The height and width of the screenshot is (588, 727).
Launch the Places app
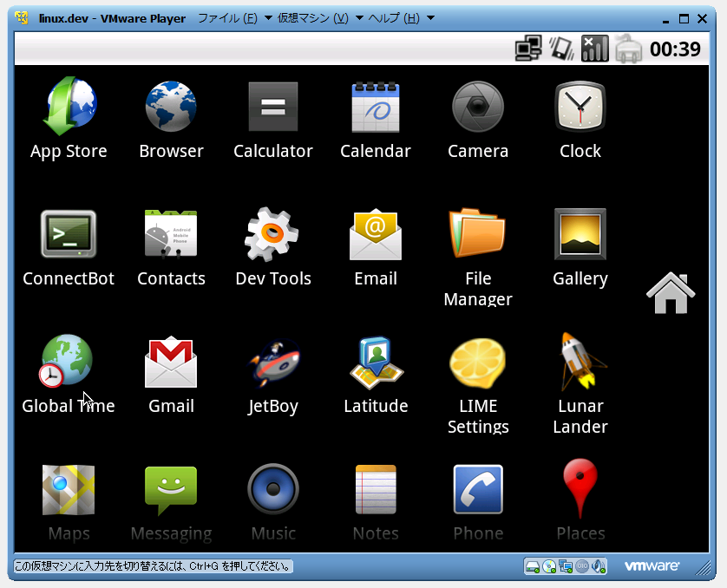580,488
